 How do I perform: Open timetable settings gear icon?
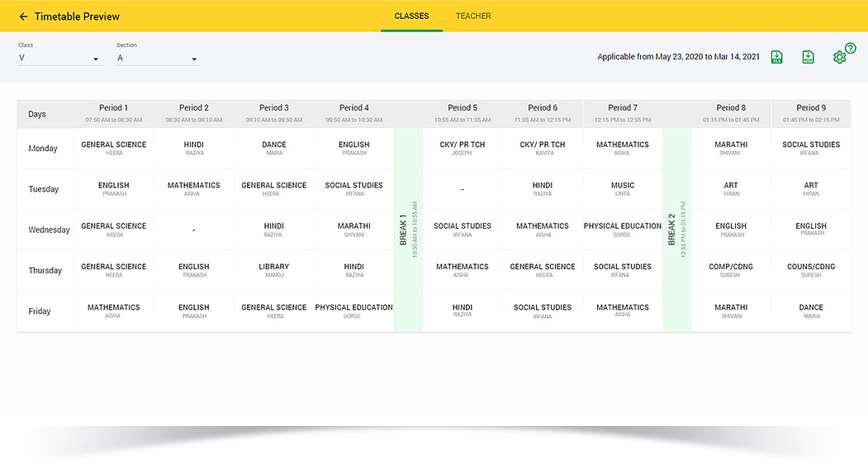tap(839, 58)
